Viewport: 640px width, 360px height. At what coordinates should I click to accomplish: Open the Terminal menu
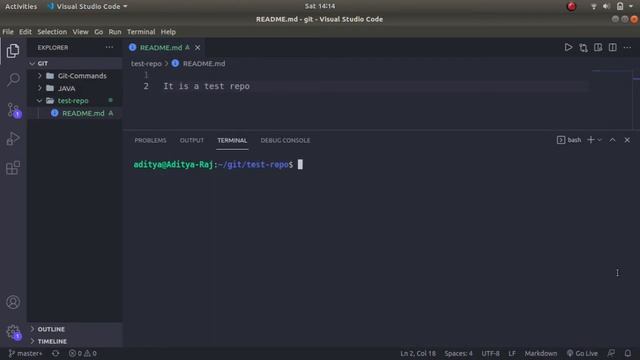click(x=141, y=32)
